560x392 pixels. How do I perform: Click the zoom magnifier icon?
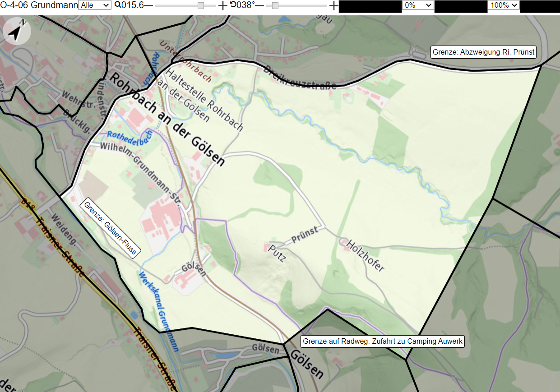tap(117, 5)
